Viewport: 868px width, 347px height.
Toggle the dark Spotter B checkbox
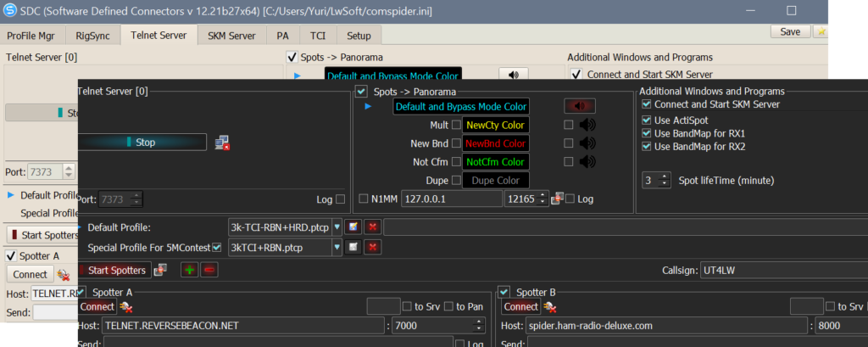[504, 292]
